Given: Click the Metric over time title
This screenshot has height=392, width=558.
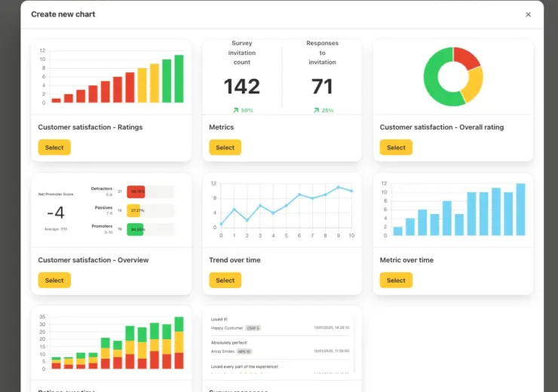Looking at the screenshot, I should 406,260.
